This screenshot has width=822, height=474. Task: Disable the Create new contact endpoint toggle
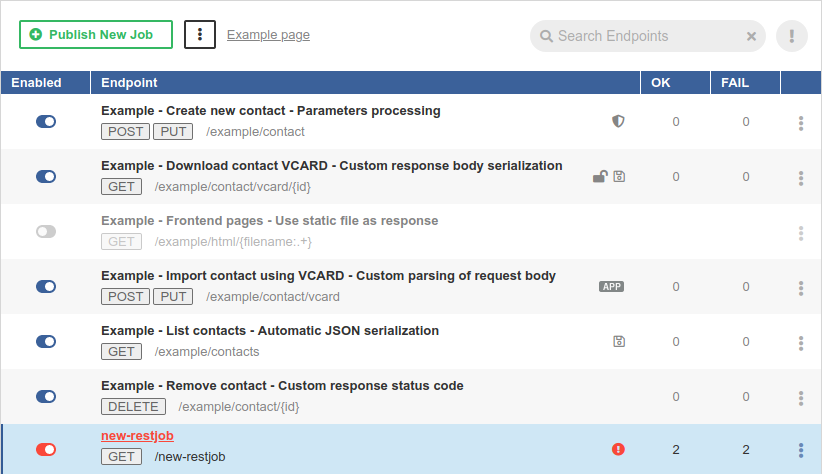[46, 122]
